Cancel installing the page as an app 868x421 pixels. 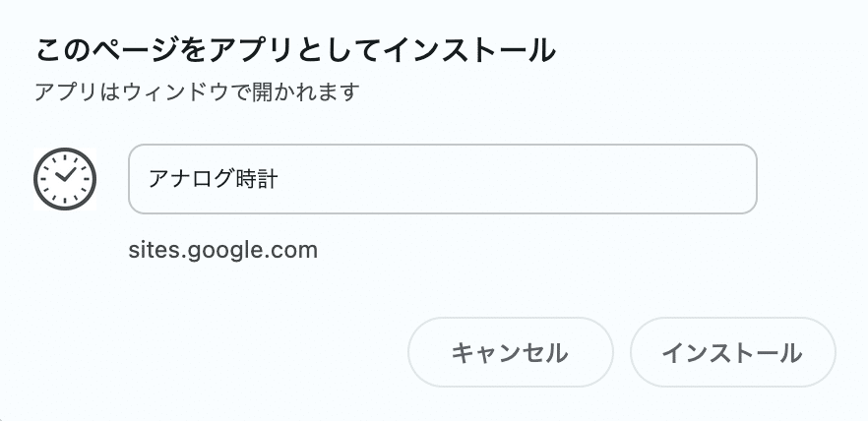point(510,352)
